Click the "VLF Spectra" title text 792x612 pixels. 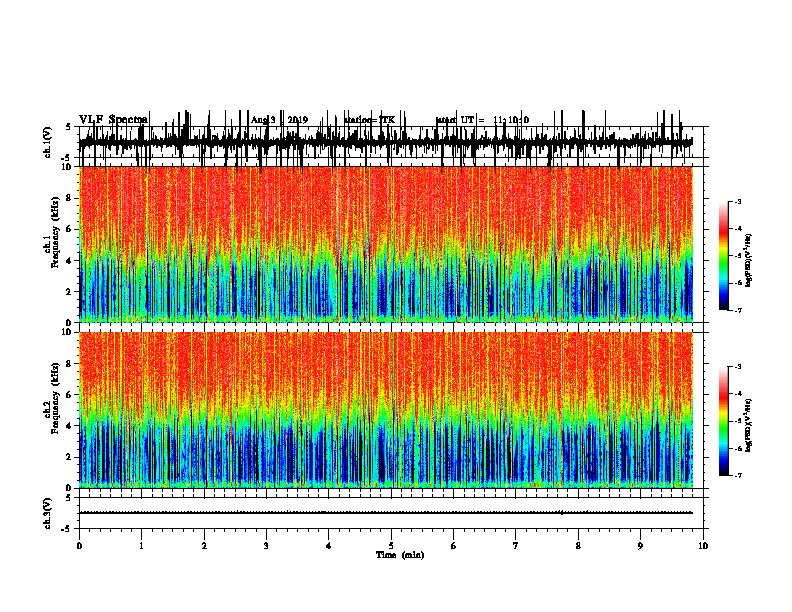tap(113, 119)
